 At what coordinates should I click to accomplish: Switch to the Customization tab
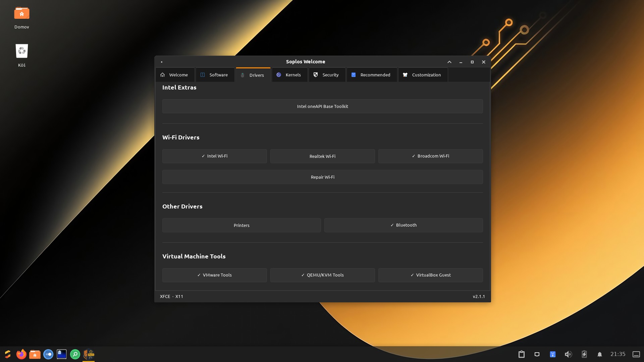[x=423, y=75]
